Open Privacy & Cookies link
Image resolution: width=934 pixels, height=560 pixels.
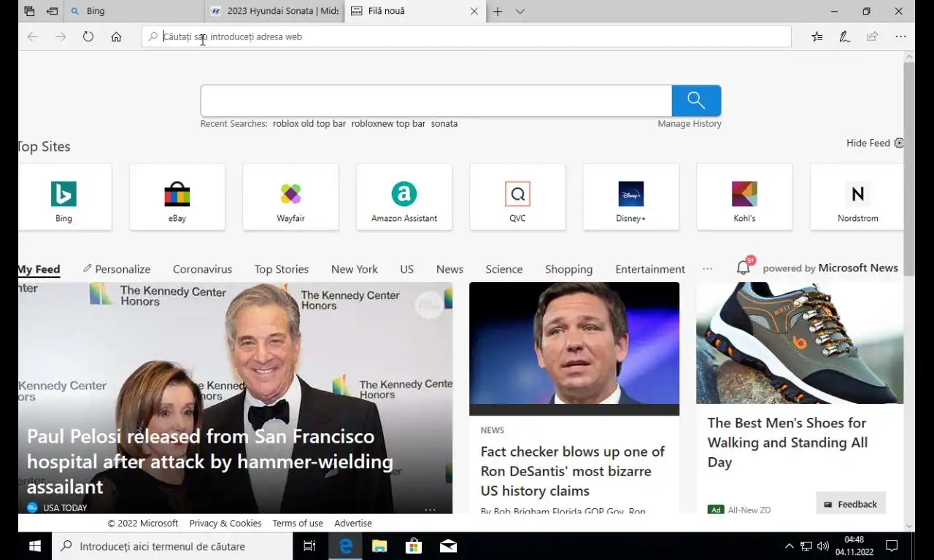[x=225, y=524]
